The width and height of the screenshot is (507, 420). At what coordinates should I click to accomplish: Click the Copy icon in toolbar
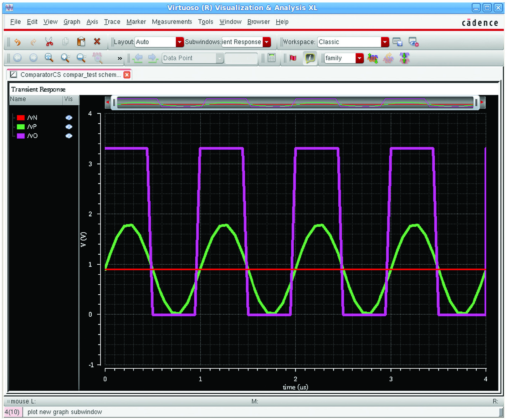[65, 42]
